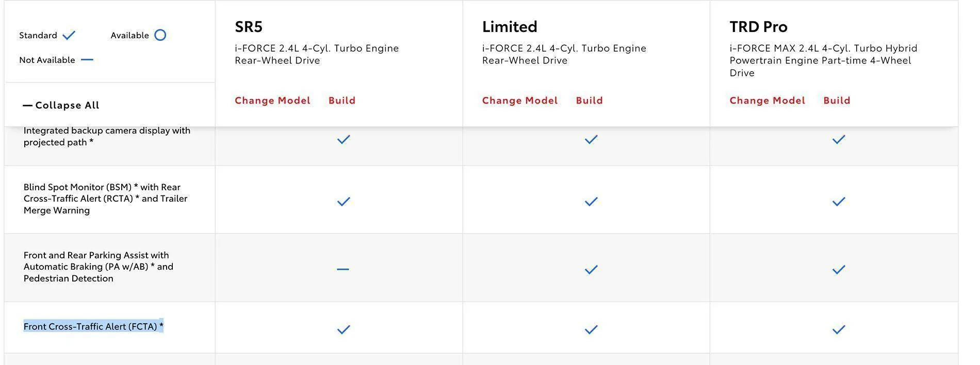
Task: Click Build under TRD Pro
Action: pyautogui.click(x=837, y=100)
